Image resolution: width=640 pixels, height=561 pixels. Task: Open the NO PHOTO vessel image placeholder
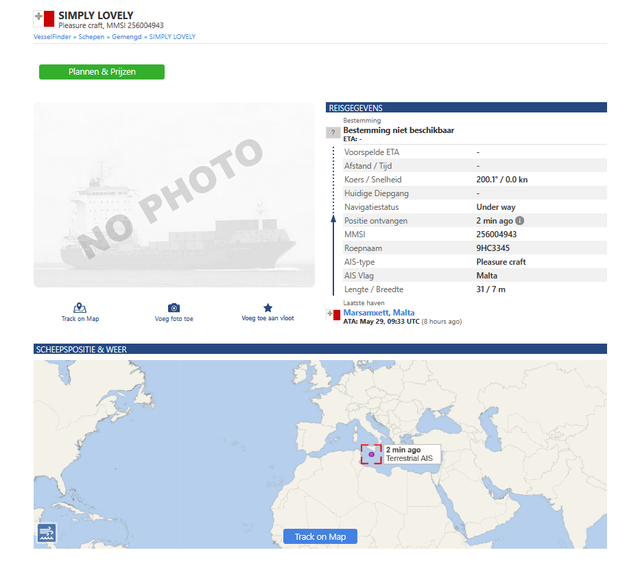[174, 195]
